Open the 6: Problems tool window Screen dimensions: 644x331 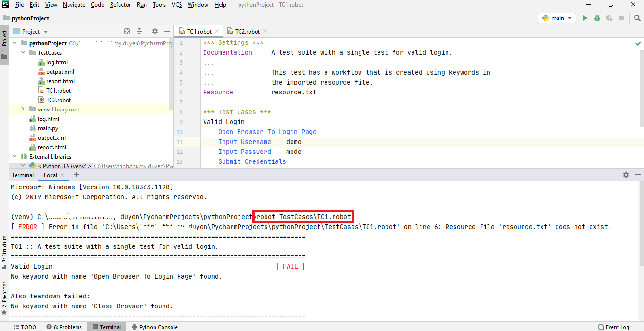coord(64,327)
